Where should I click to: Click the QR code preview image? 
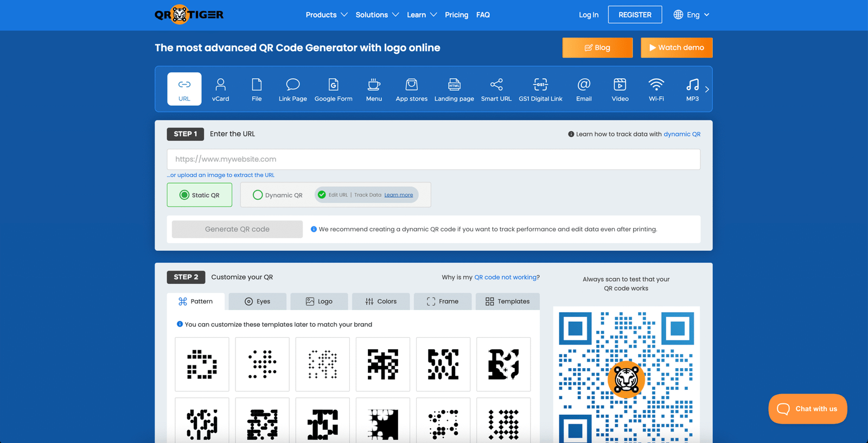[x=626, y=375]
